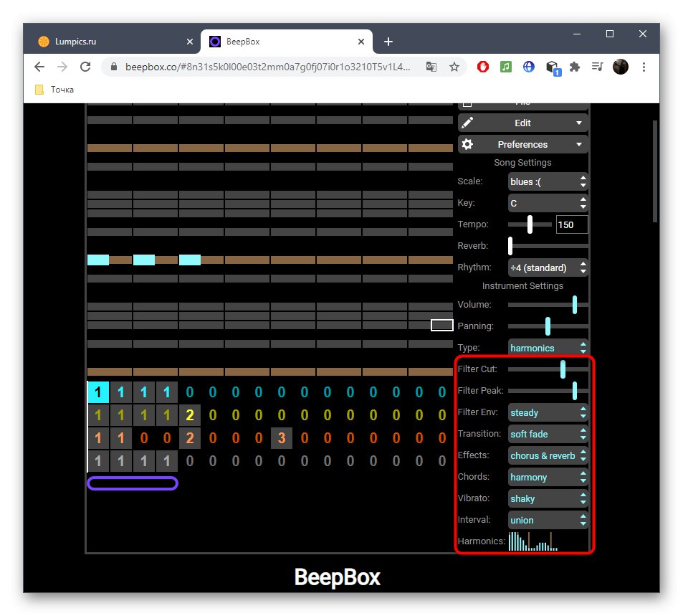Click the Точка bookmark folder
The image size is (683, 616).
click(x=54, y=90)
